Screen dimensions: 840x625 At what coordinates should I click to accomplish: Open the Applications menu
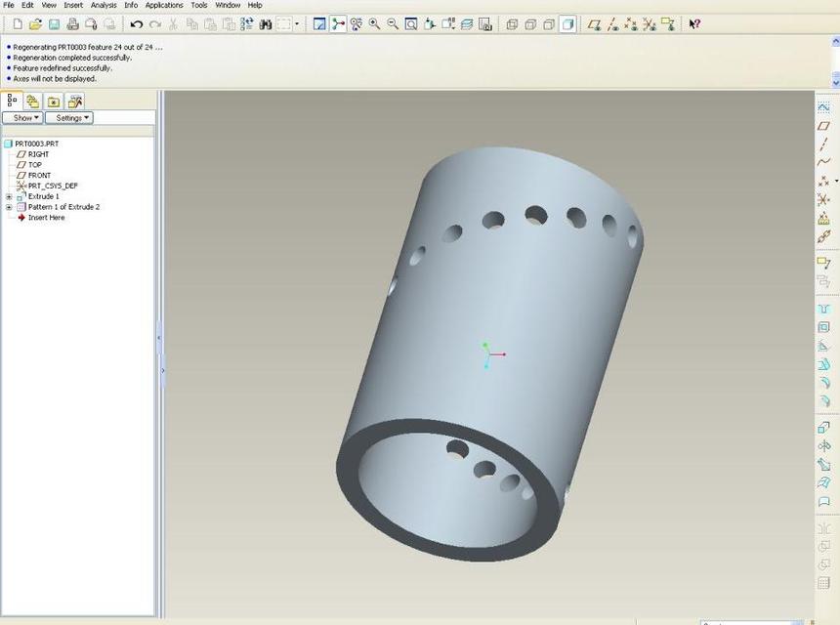coord(163,5)
